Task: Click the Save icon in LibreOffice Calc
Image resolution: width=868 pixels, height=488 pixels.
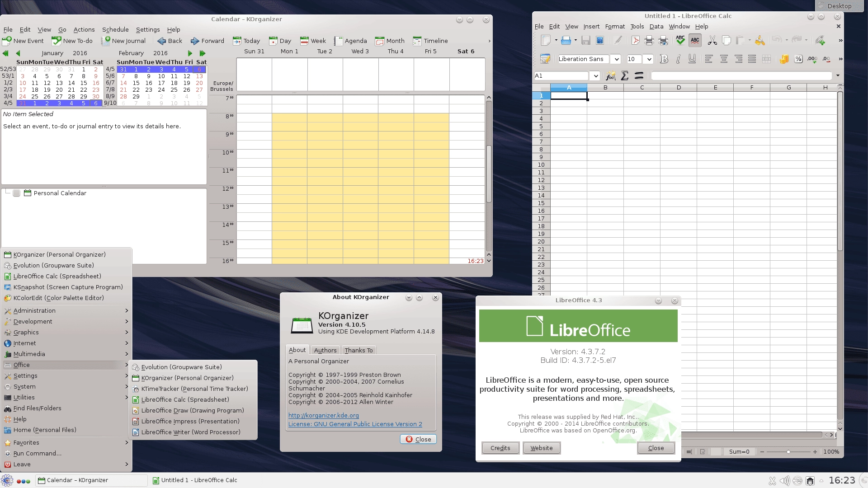Action: 586,41
